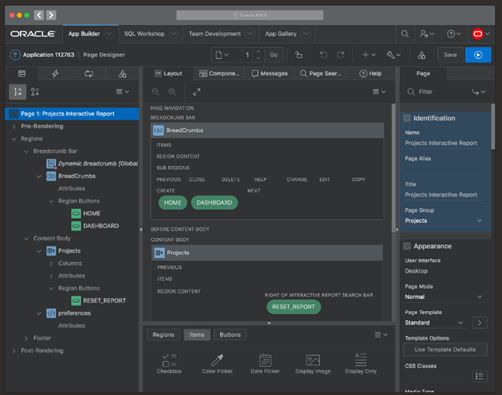Switch to the Processing tab icon
Viewport: 502px width, 395px height.
pyautogui.click(x=89, y=74)
